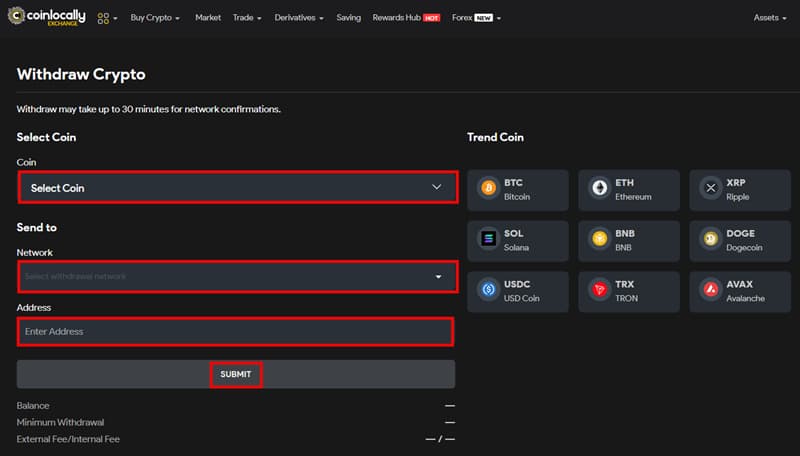Click the SUBMIT button

tap(236, 374)
